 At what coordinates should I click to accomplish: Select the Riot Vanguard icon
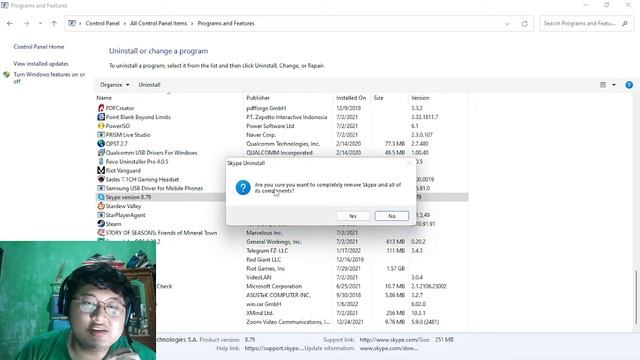(x=101, y=170)
